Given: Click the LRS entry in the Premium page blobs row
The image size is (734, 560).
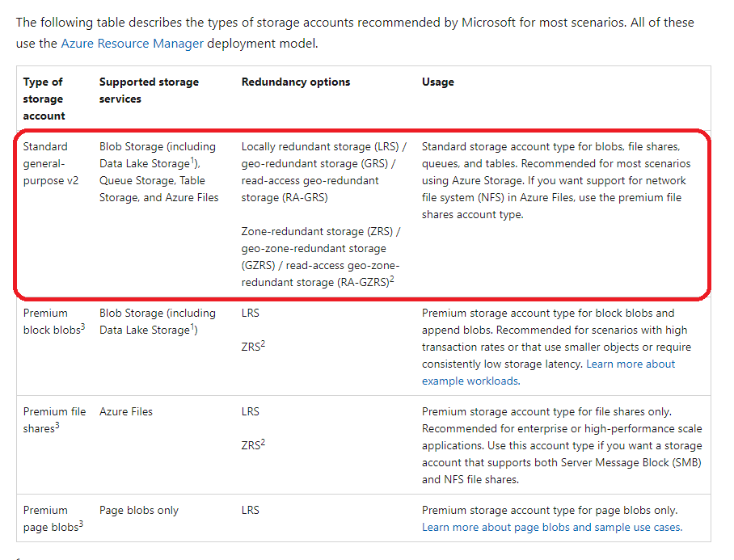Looking at the screenshot, I should [250, 511].
